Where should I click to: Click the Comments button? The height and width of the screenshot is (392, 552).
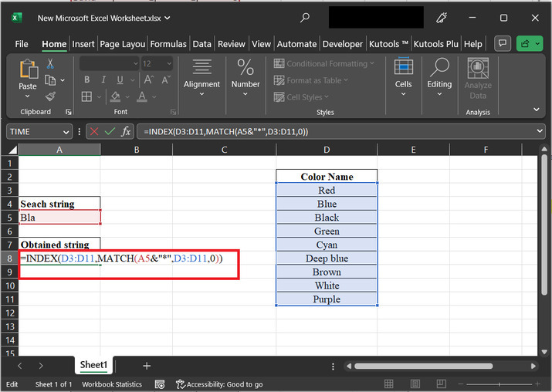click(x=503, y=44)
